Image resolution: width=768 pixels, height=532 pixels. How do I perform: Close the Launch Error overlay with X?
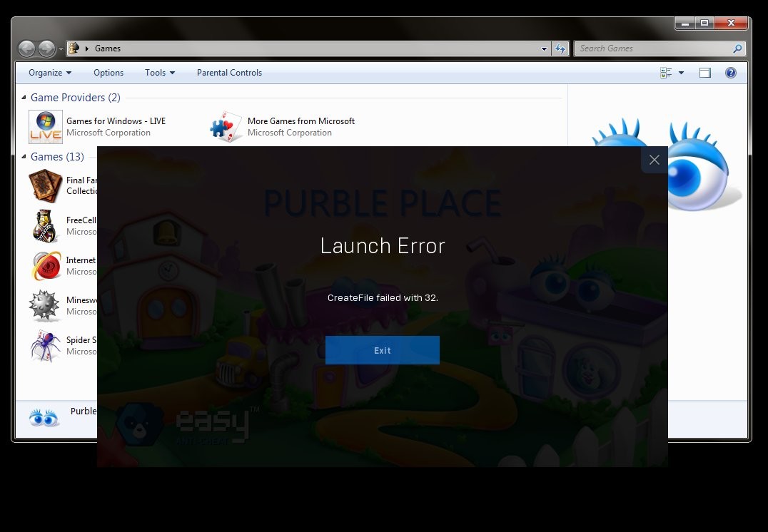[654, 160]
